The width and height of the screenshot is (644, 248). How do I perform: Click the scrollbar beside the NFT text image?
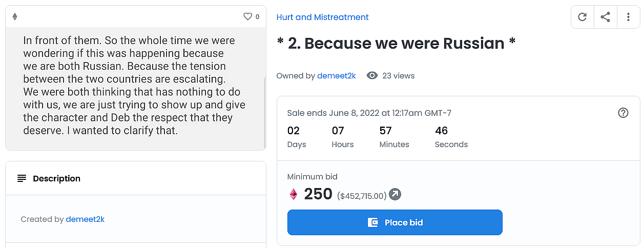point(264,110)
